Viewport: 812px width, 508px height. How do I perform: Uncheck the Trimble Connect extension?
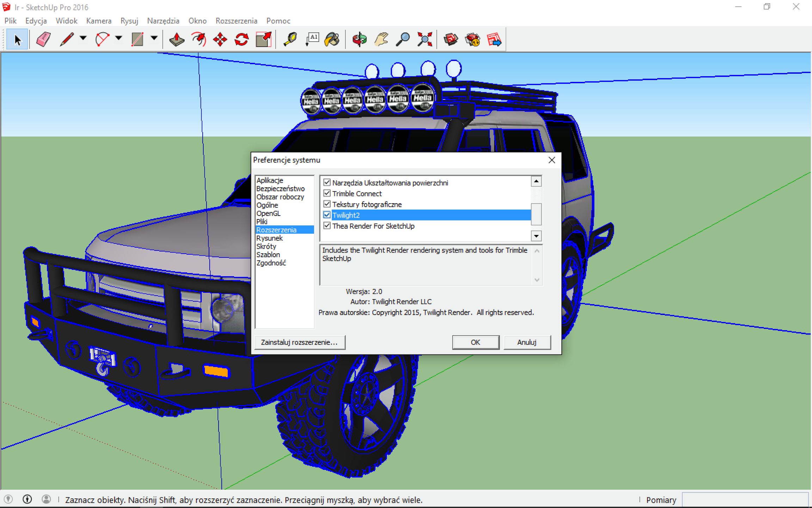pos(327,193)
